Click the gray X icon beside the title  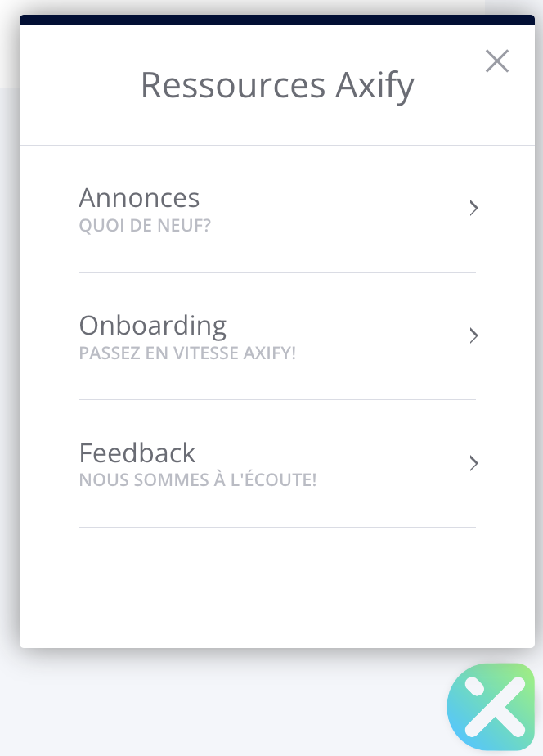(496, 61)
